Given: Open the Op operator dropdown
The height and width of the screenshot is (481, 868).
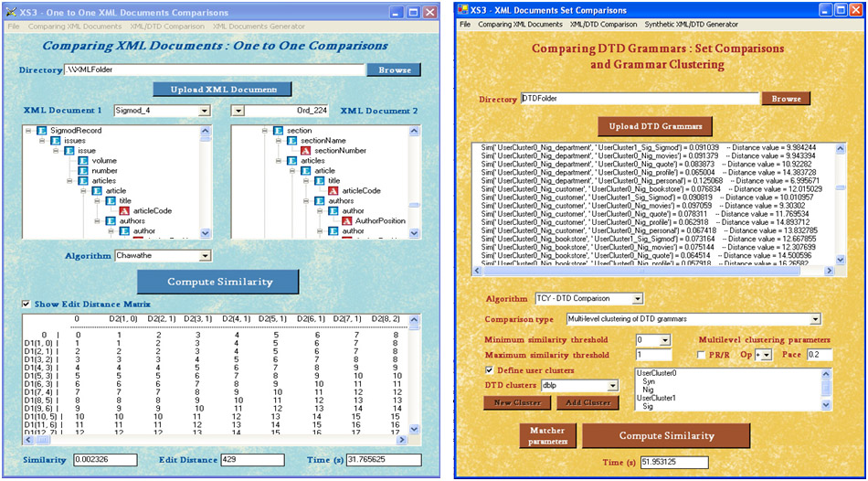Looking at the screenshot, I should pyautogui.click(x=766, y=355).
